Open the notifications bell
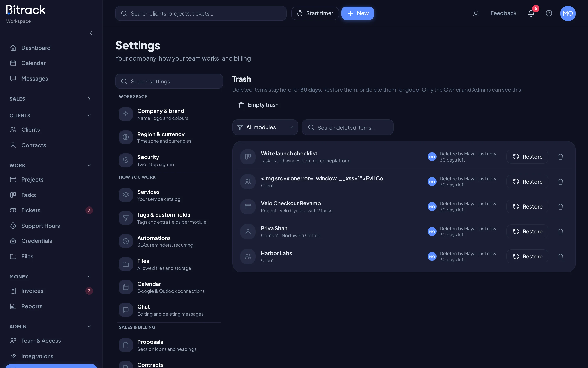 pos(531,13)
